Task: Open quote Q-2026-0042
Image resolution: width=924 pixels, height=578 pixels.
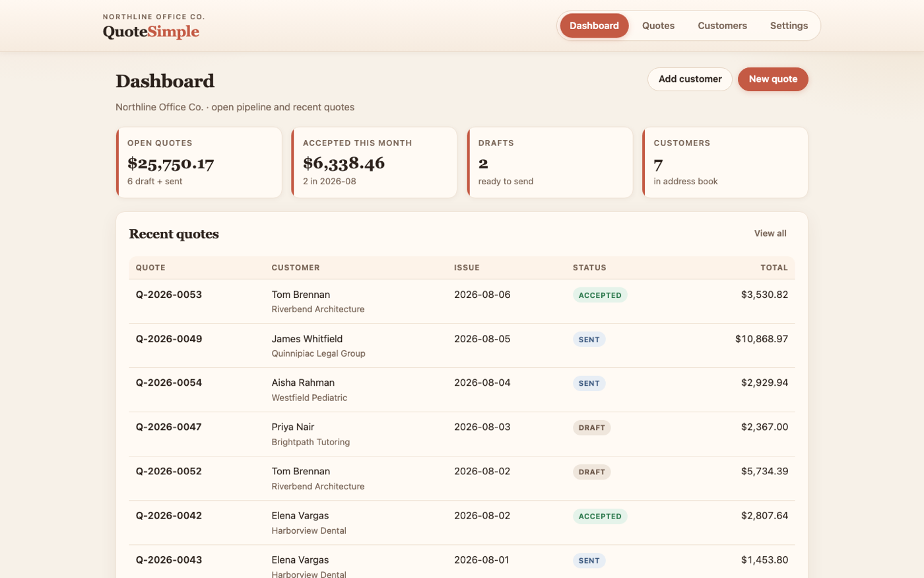Action: pos(169,515)
